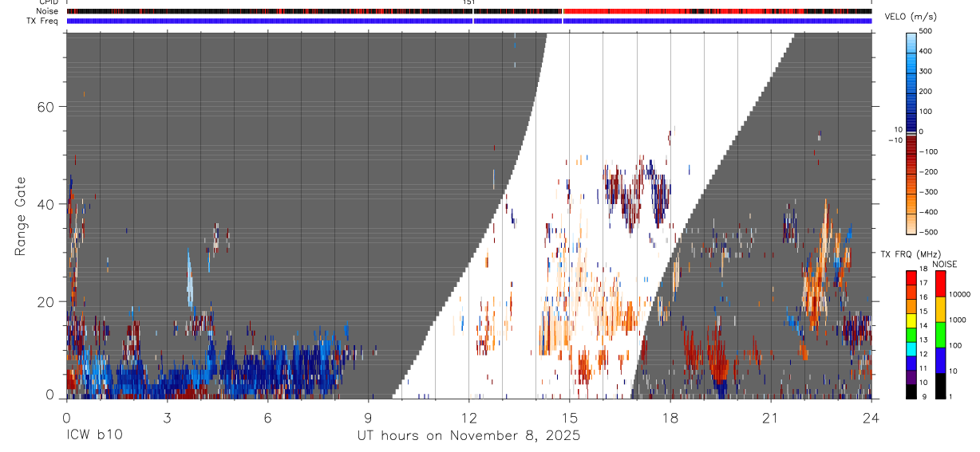Click the black bottom segment of NOISE bar
980x452 pixels.
(940, 385)
